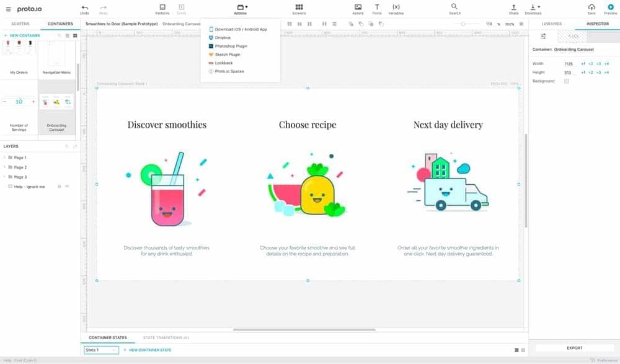Screen dimensions: 620x364
Task: Reset canvas zoom to 100%
Action: pyautogui.click(x=510, y=24)
